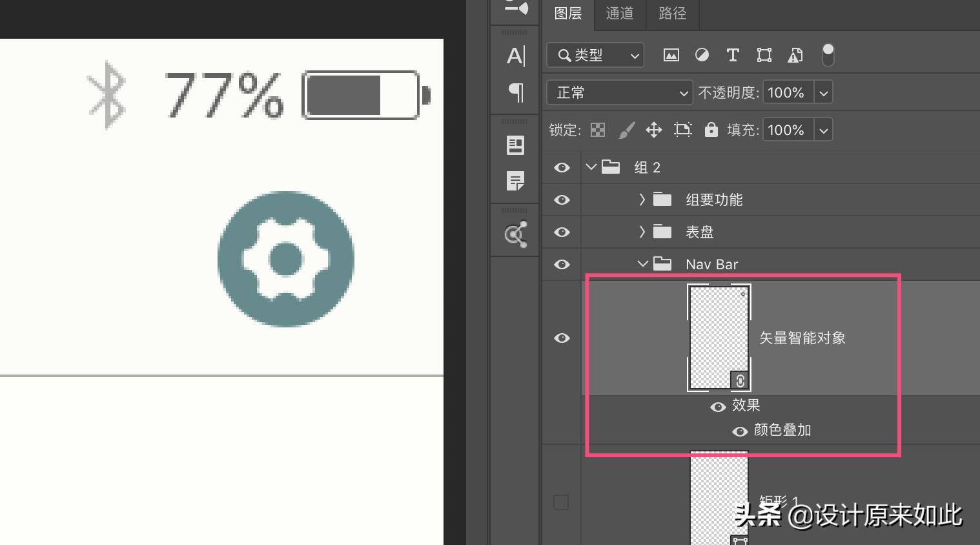
Task: Collapse the 组 2 group
Action: pos(591,167)
